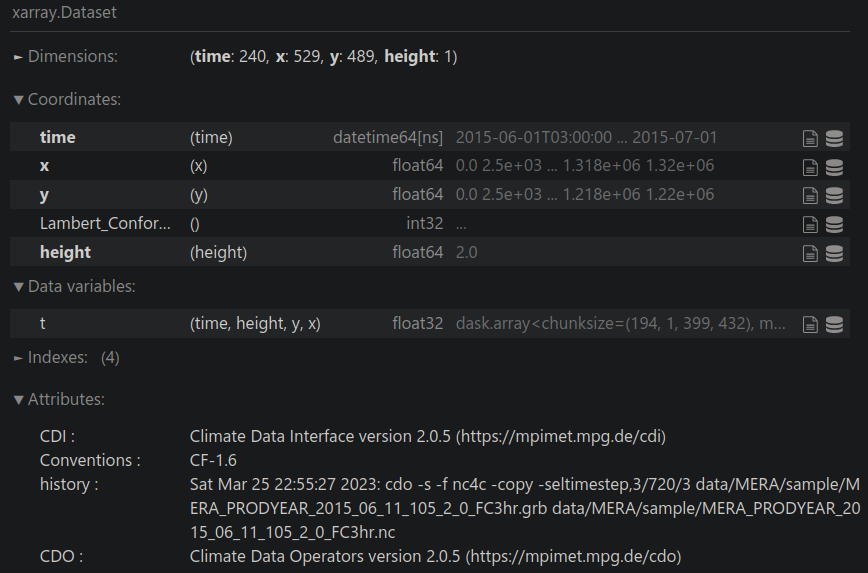Viewport: 868px width, 573px height.
Task: Show data repr for time coordinate
Action: click(833, 138)
